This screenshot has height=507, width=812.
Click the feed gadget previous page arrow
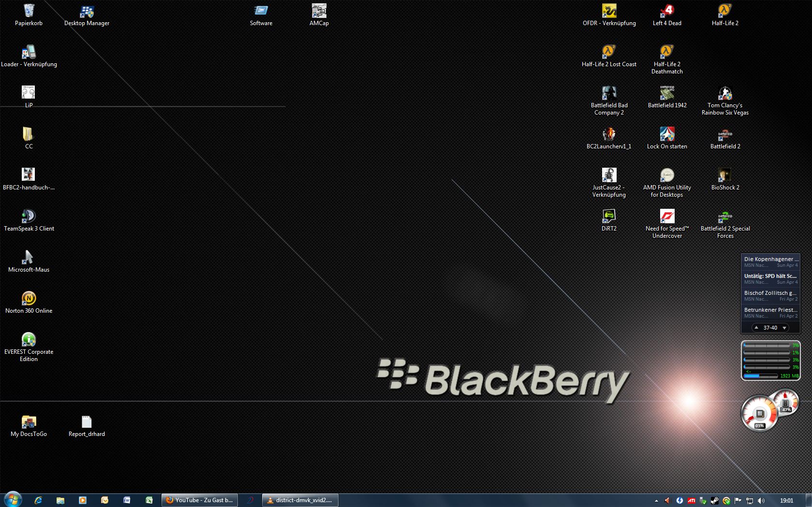click(756, 328)
